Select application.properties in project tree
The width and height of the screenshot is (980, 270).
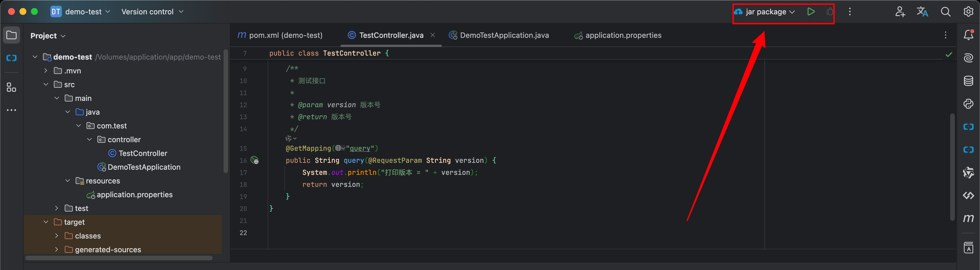pos(135,195)
